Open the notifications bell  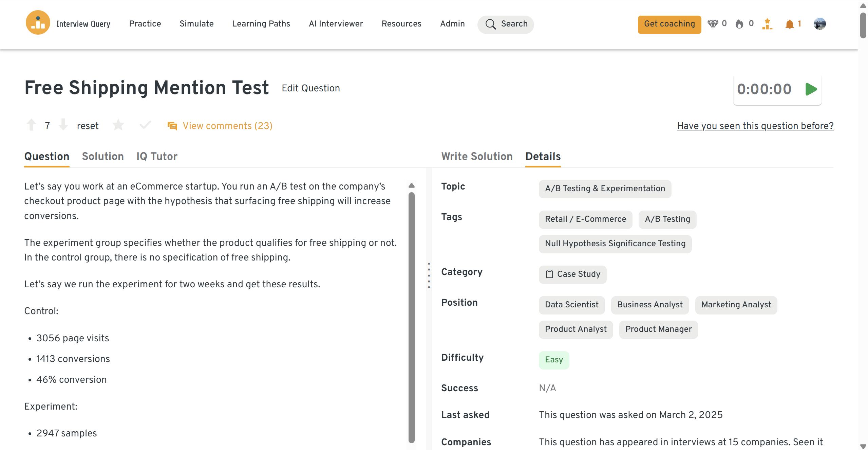coord(789,24)
